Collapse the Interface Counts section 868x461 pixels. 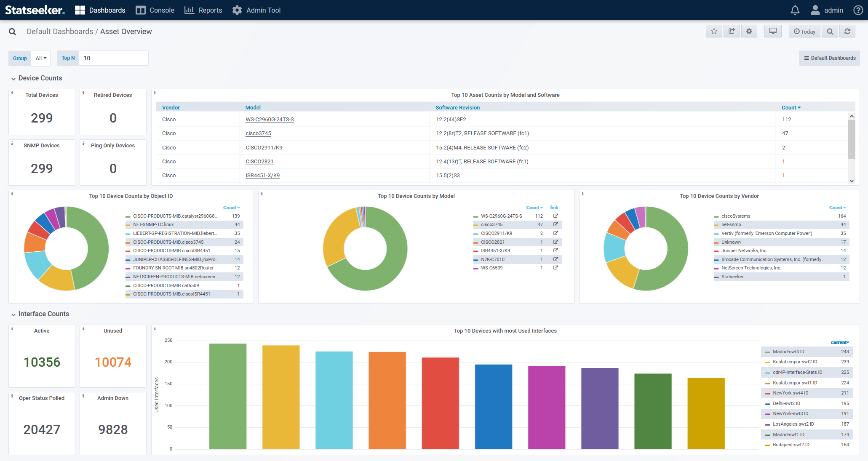(x=13, y=314)
